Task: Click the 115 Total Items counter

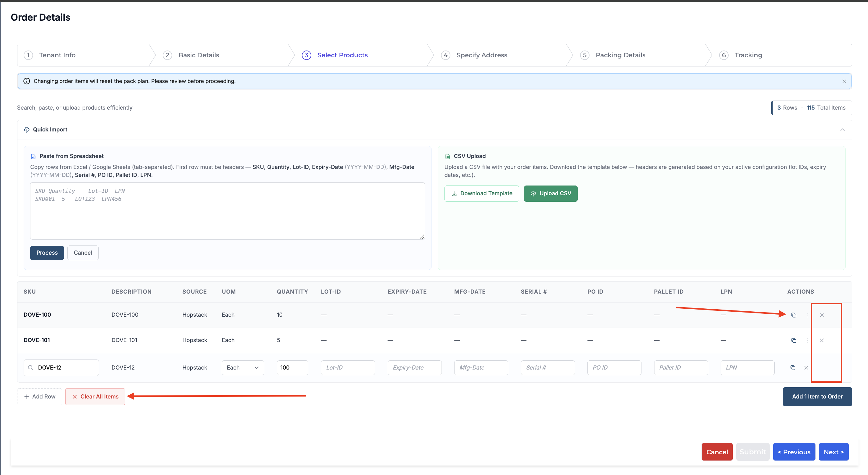Action: 826,108
